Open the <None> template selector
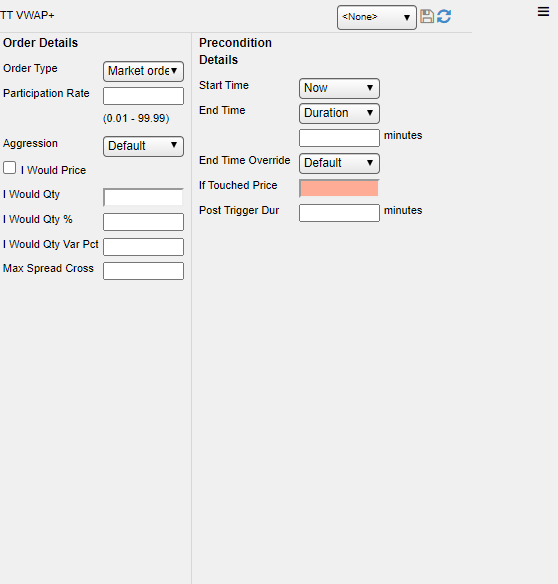This screenshot has width=558, height=584. pyautogui.click(x=377, y=17)
